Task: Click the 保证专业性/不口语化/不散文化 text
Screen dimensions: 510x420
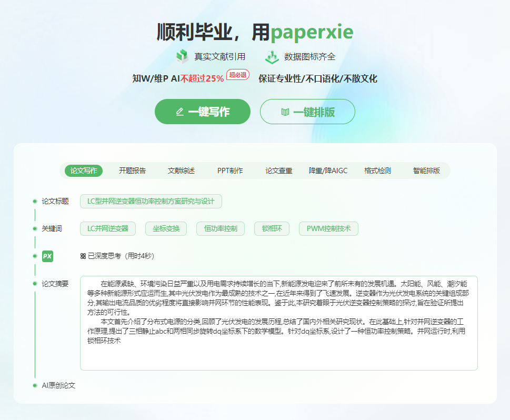Action: (x=318, y=79)
